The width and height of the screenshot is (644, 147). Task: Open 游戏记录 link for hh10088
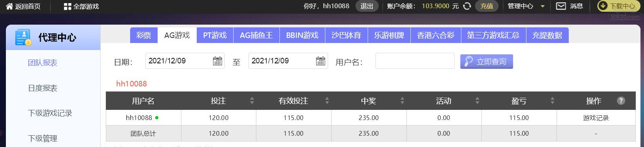(x=596, y=118)
